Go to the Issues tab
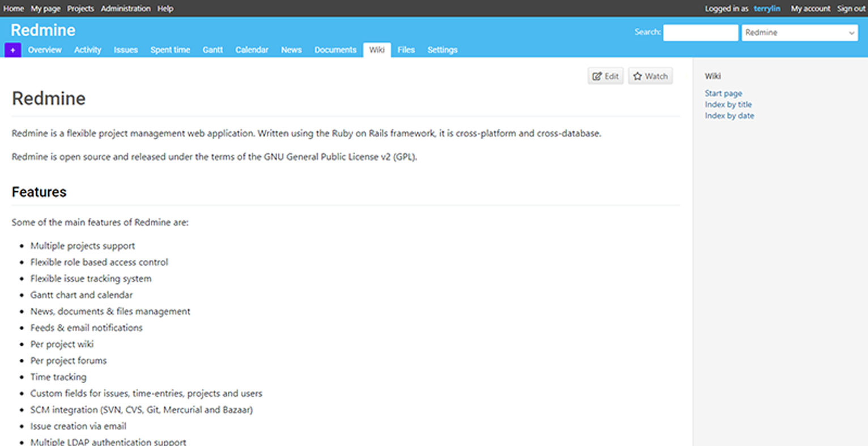 pyautogui.click(x=126, y=50)
